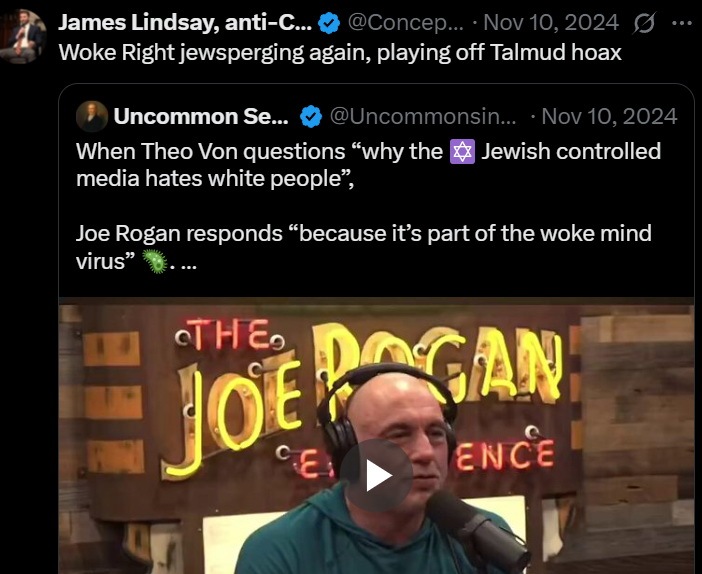Screen dimensions: 702x574
Task: Click the 'Uncommon Se...' display name
Action: click(201, 116)
